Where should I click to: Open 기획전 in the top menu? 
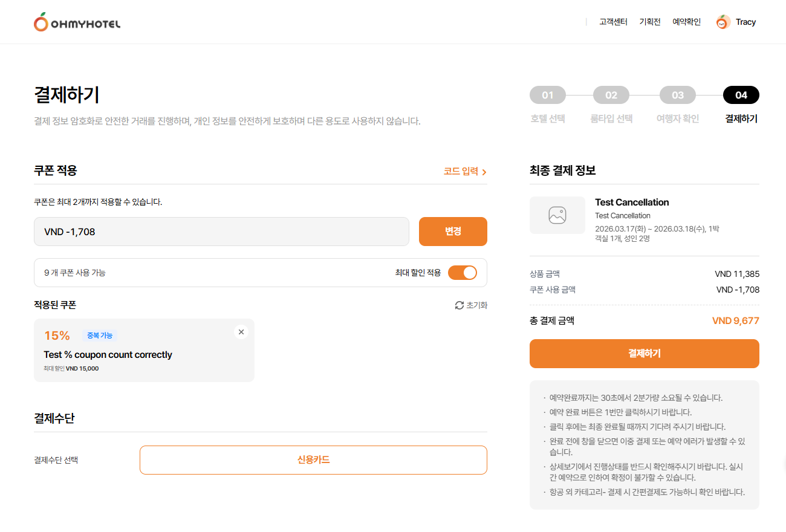[650, 22]
